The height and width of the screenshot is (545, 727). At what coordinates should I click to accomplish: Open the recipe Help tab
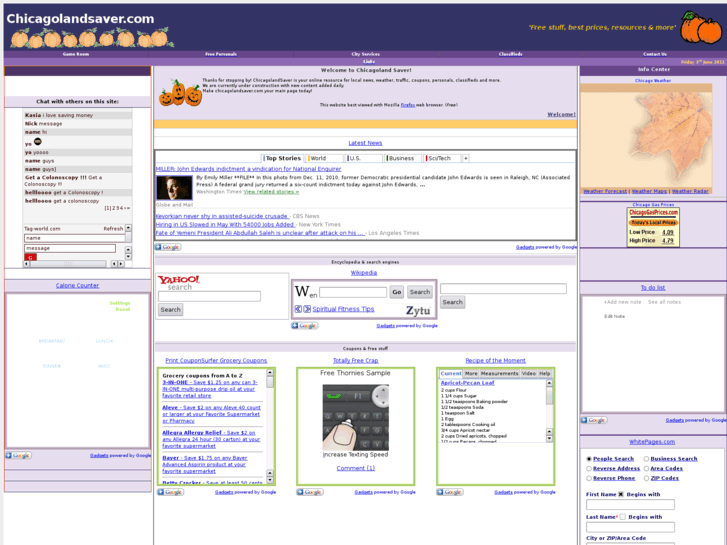[x=544, y=373]
